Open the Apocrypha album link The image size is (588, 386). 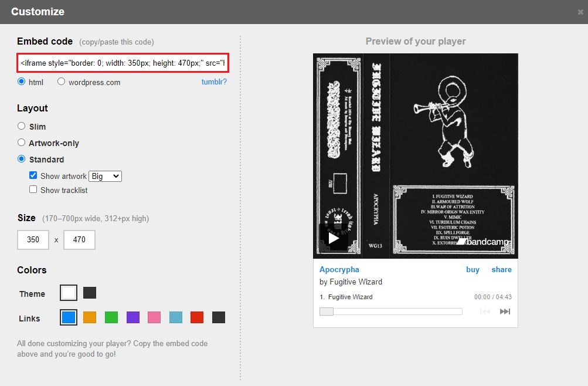(x=339, y=269)
